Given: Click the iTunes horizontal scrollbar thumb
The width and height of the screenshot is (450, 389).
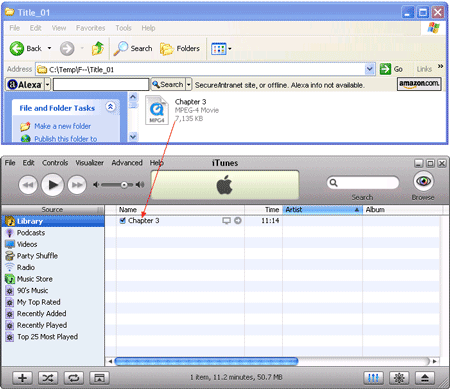Looking at the screenshot, I should tap(206, 361).
